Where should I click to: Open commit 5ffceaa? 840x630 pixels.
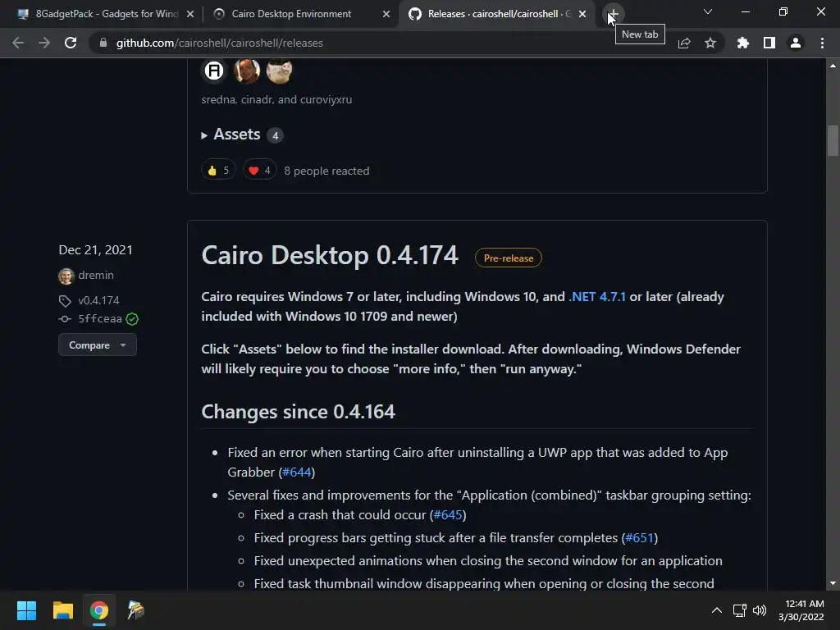tap(99, 319)
